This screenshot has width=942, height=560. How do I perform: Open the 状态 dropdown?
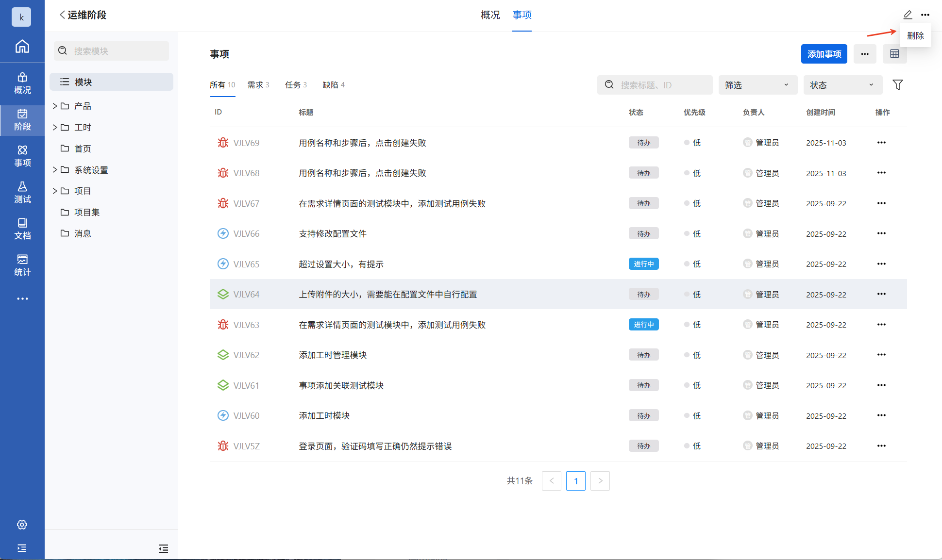click(842, 85)
